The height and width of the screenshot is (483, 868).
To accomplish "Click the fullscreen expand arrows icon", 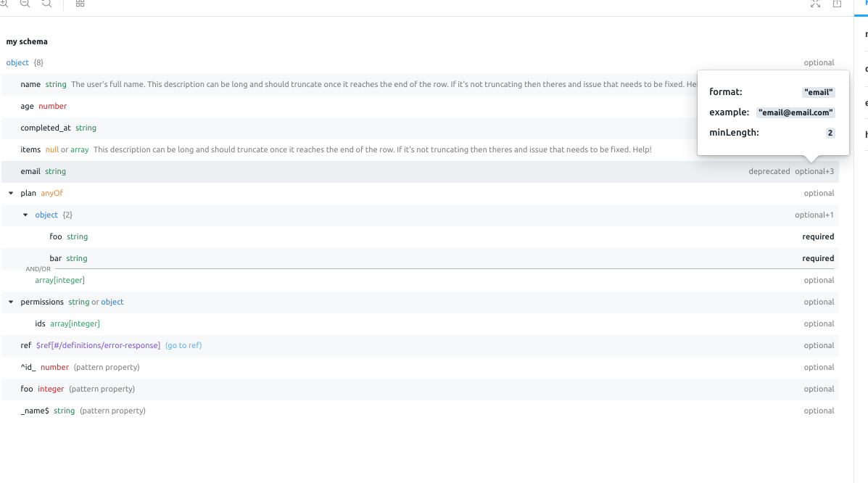I will [815, 4].
